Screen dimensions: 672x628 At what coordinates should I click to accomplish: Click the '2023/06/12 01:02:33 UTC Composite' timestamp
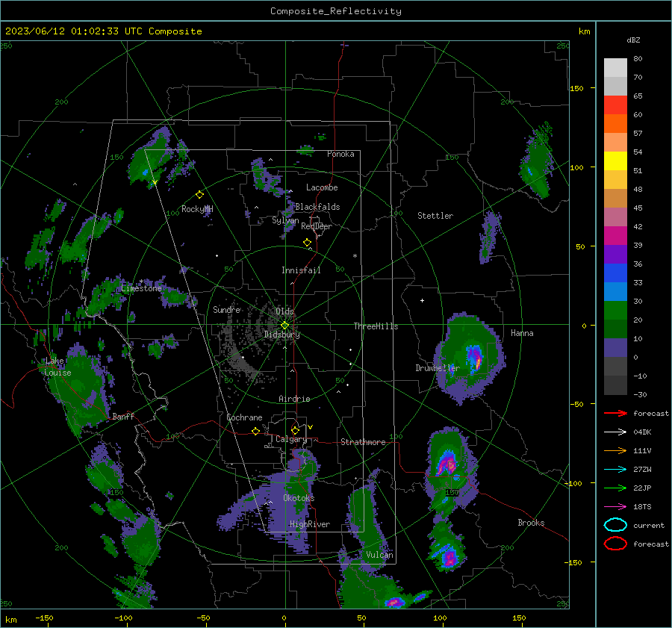(x=103, y=31)
